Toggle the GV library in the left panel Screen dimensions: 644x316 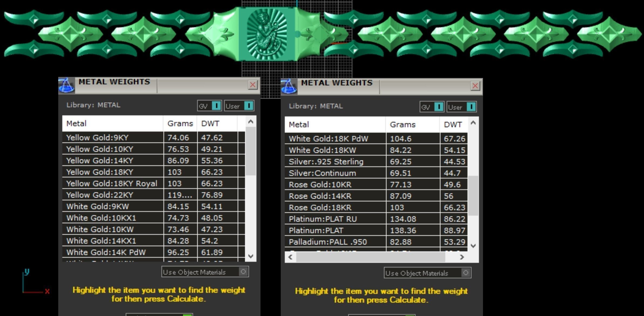216,106
